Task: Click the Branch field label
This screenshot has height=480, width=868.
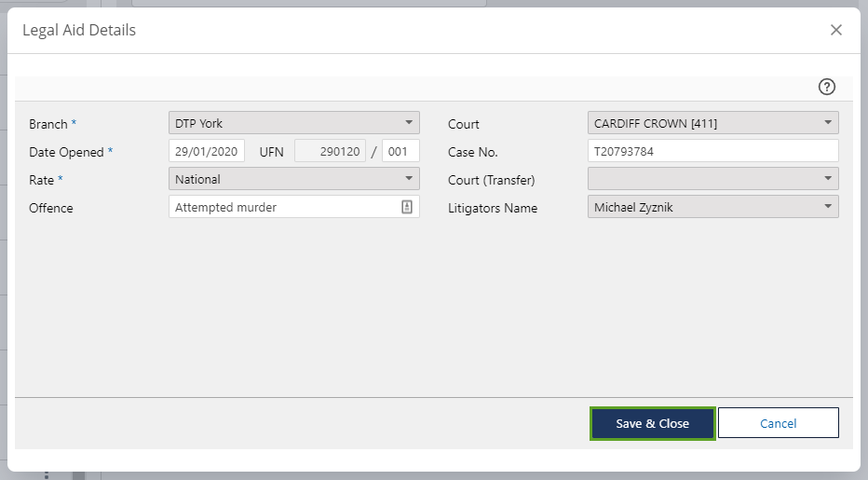Action: [x=48, y=124]
